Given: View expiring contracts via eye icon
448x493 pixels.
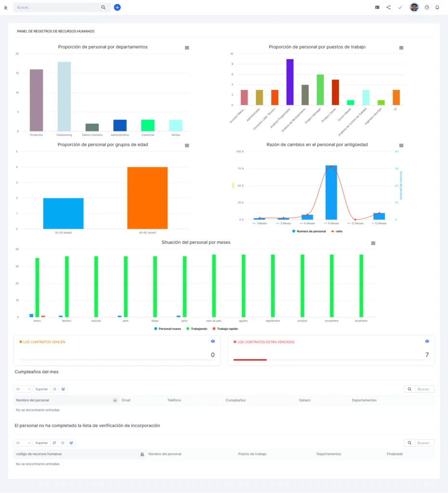Looking at the screenshot, I should [x=213, y=341].
